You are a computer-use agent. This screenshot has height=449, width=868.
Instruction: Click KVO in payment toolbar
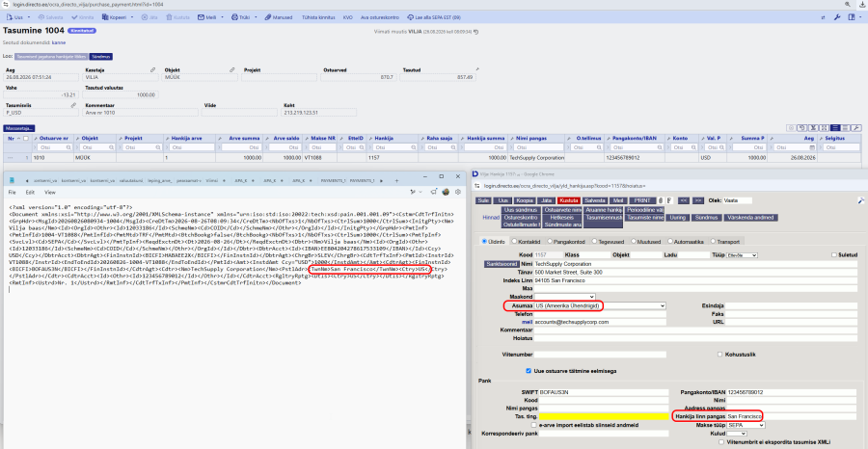pyautogui.click(x=347, y=17)
